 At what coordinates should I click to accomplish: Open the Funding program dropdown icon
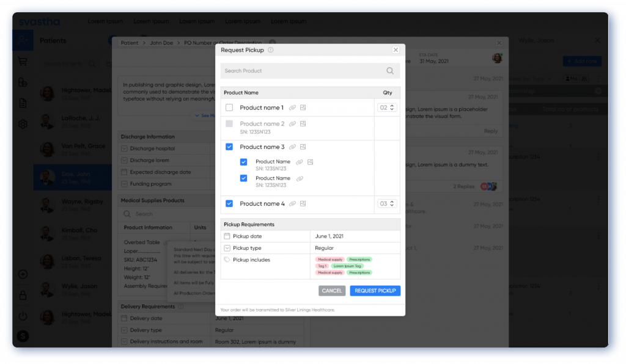pyautogui.click(x=124, y=184)
